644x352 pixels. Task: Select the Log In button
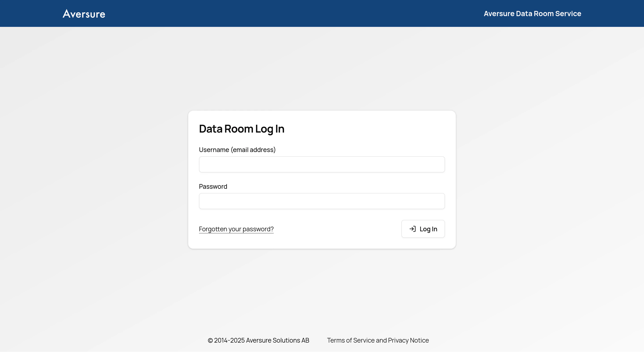pyautogui.click(x=423, y=229)
